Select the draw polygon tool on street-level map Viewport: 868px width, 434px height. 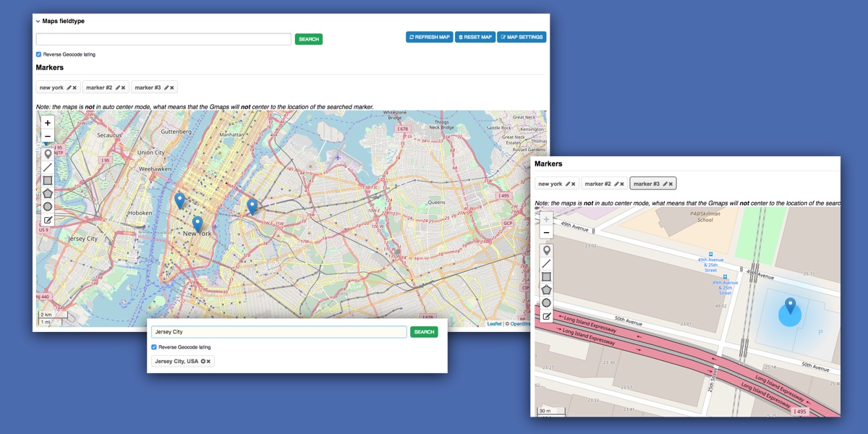547,289
